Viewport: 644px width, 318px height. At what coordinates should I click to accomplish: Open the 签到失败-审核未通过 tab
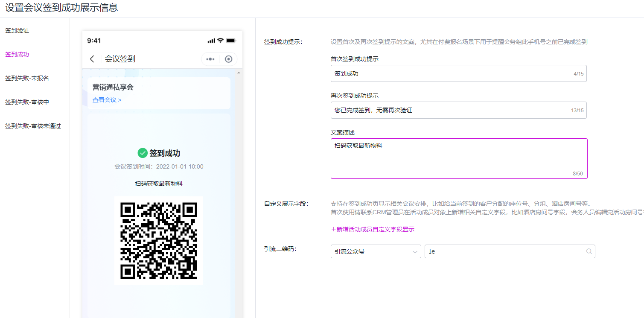click(33, 126)
